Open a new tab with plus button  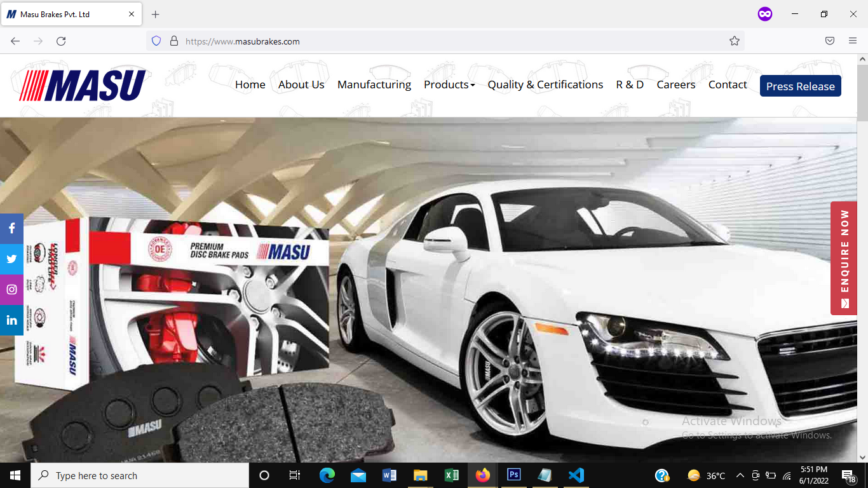156,14
